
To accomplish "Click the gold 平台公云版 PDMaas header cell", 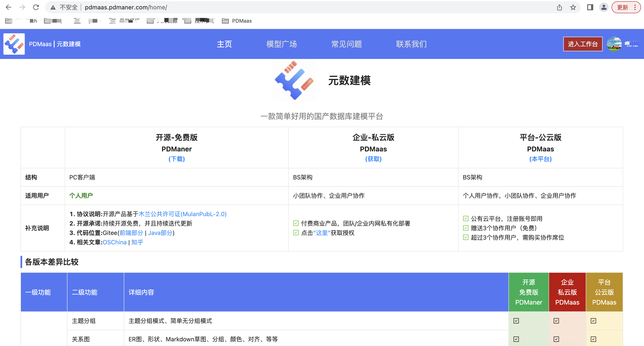I will (x=604, y=292).
